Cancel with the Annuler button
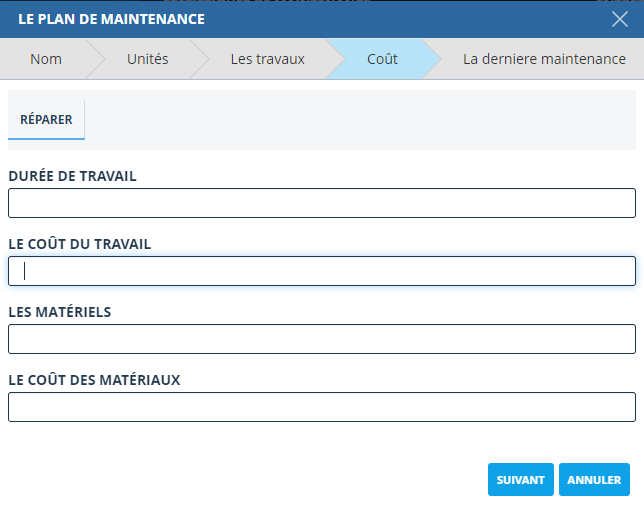Screen dimensions: 644x514 (594, 480)
